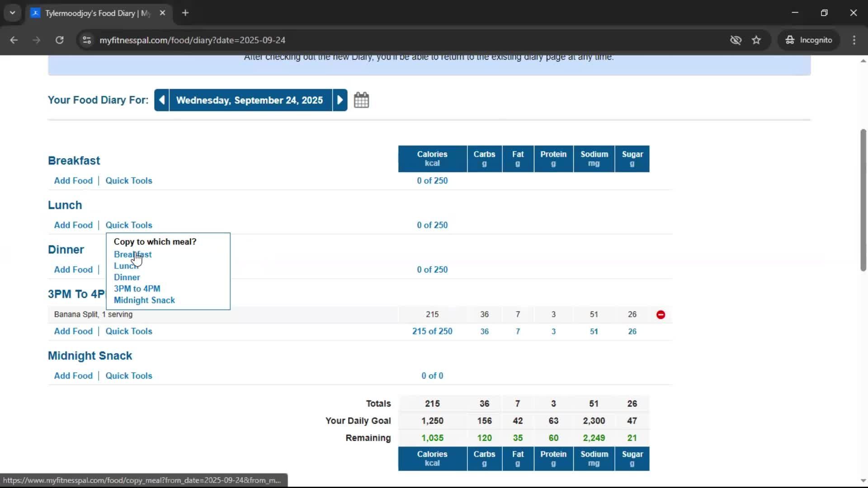Click the Breakfast heading

pyautogui.click(x=74, y=160)
